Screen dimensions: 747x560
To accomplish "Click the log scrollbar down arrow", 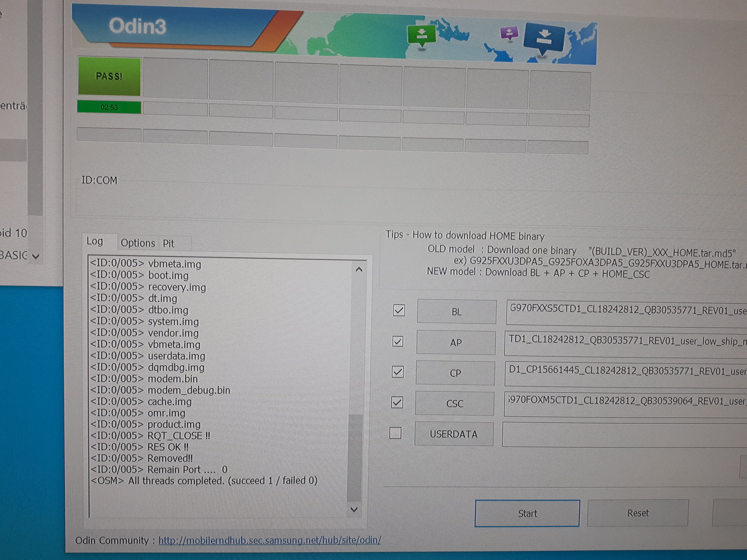I will (x=354, y=509).
